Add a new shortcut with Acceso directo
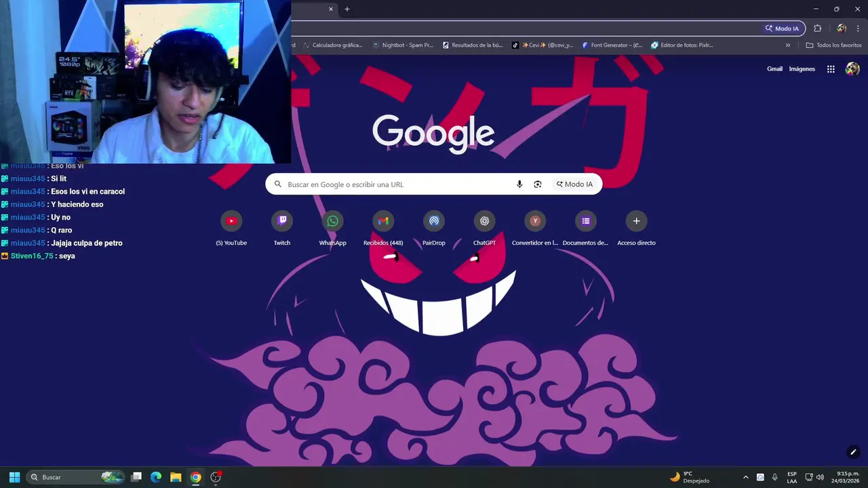 (x=636, y=221)
